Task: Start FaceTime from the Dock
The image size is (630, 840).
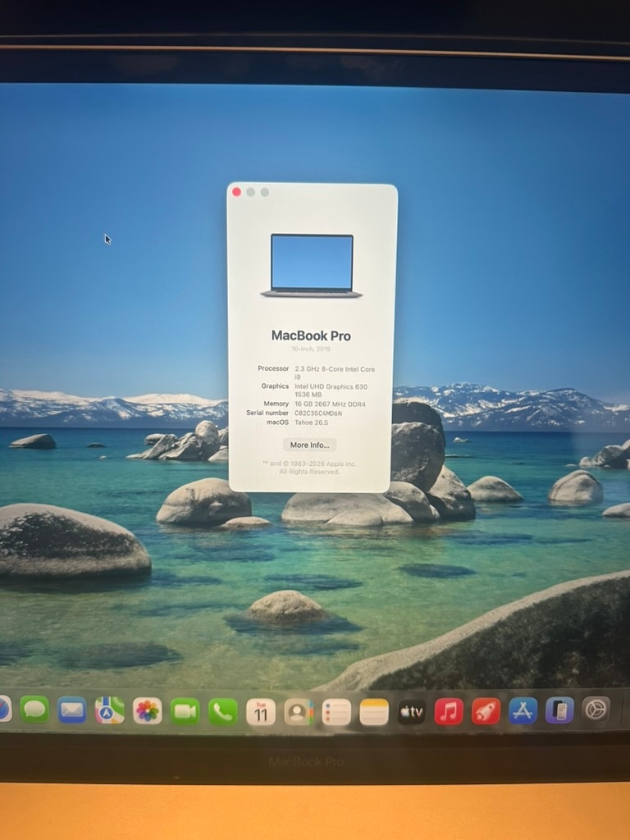Action: click(185, 711)
